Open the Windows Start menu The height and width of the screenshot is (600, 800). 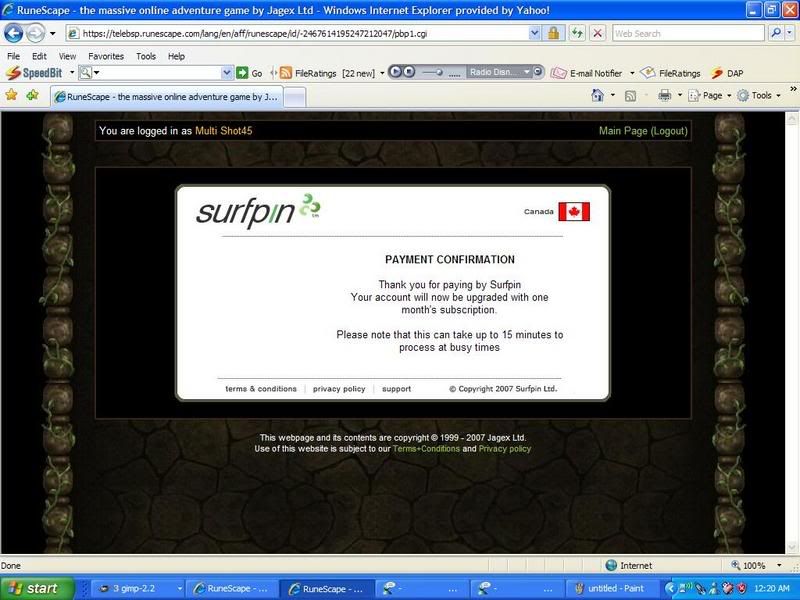click(37, 588)
